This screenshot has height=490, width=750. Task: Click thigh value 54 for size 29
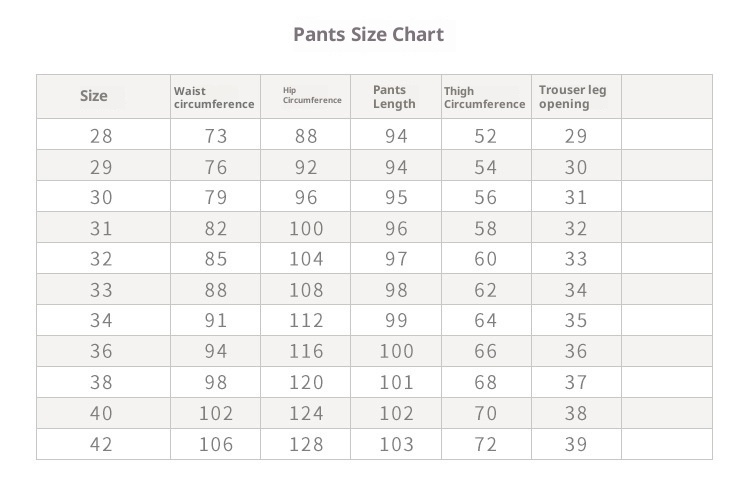coord(485,167)
